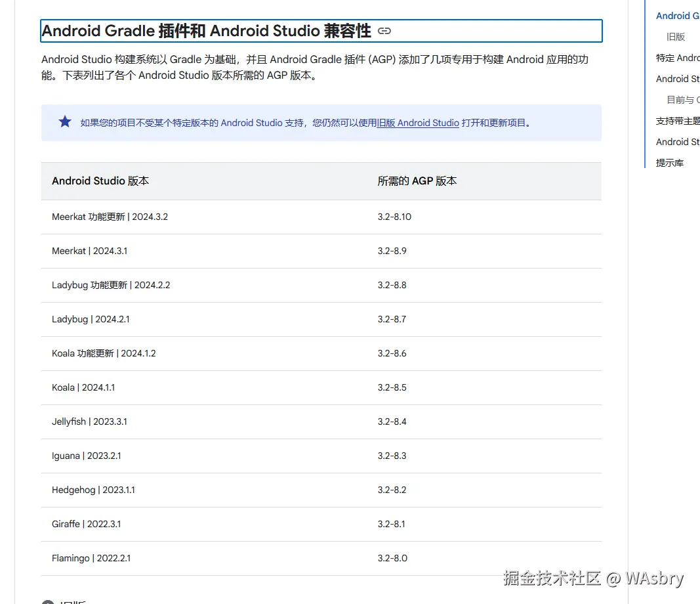700x604 pixels.
Task: Click AGP value '3.2-8.3'
Action: click(392, 456)
